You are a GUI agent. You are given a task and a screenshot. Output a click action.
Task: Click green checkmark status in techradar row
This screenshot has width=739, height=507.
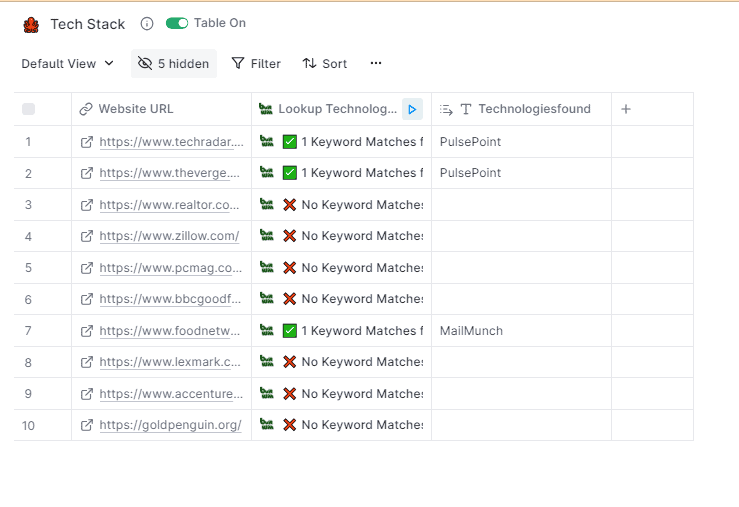click(289, 142)
